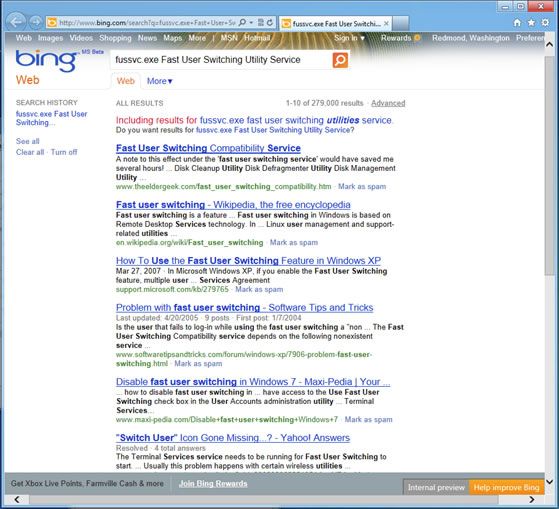Close the fussvc.exe Fast User Switching tab
The image size is (559, 509).
(x=386, y=24)
